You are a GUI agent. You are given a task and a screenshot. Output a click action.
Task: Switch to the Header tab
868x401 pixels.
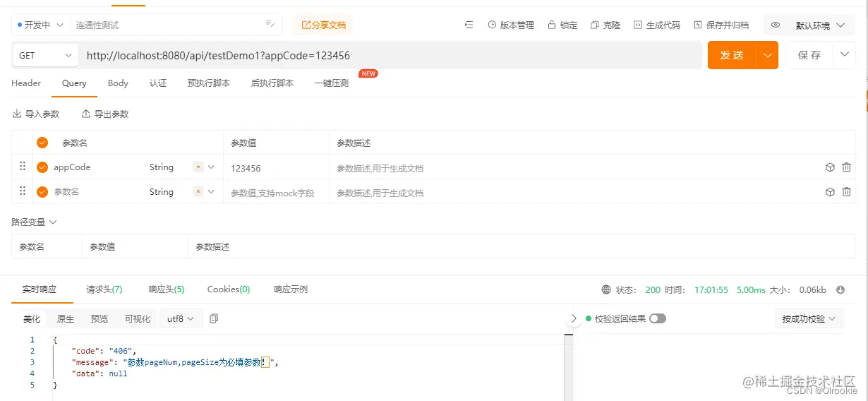click(26, 83)
